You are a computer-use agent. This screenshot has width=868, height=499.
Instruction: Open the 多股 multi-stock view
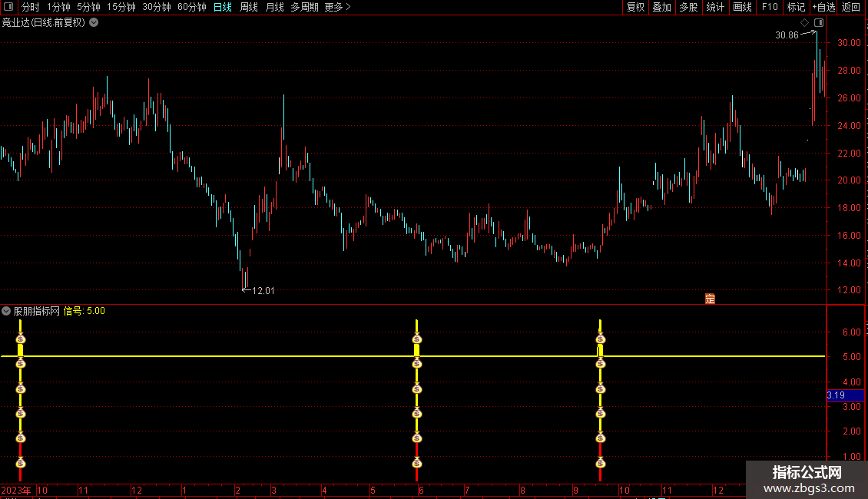(x=689, y=7)
